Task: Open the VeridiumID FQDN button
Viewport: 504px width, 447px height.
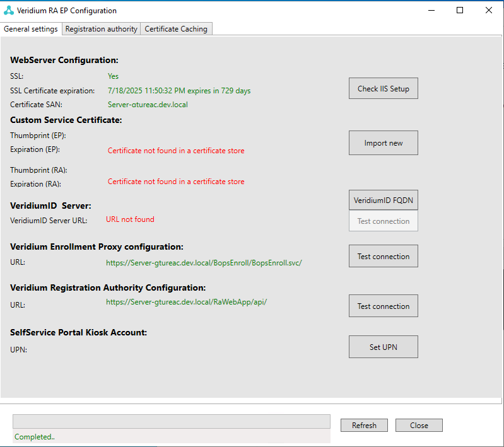Action: click(x=383, y=200)
